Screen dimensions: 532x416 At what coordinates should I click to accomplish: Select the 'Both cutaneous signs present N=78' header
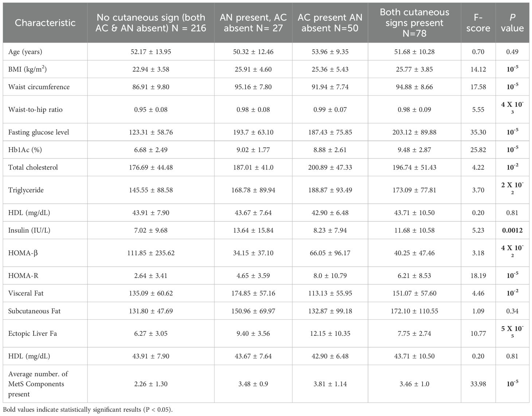tap(414, 23)
